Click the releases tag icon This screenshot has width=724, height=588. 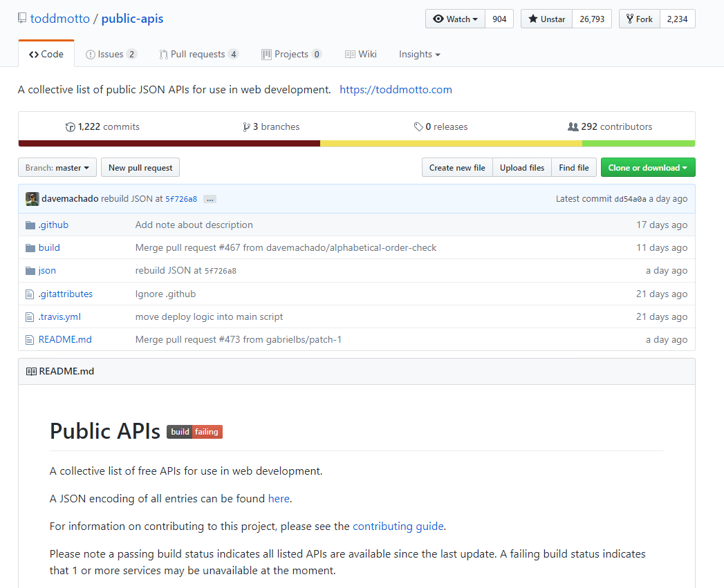[418, 127]
